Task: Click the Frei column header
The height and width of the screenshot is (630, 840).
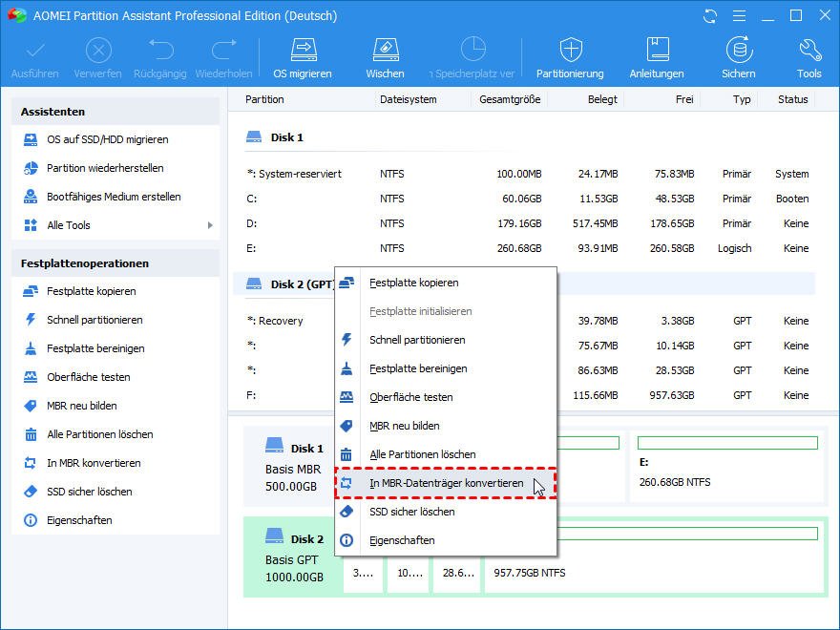Action: click(684, 99)
